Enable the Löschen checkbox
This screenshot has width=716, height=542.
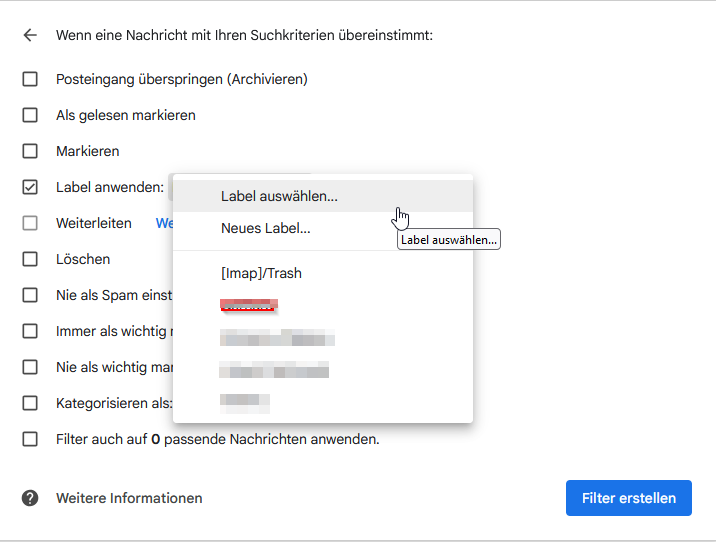click(x=30, y=259)
